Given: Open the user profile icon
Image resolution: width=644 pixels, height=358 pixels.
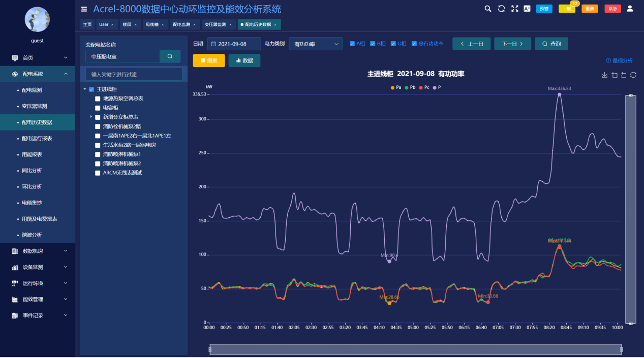Looking at the screenshot, I should pyautogui.click(x=629, y=9).
